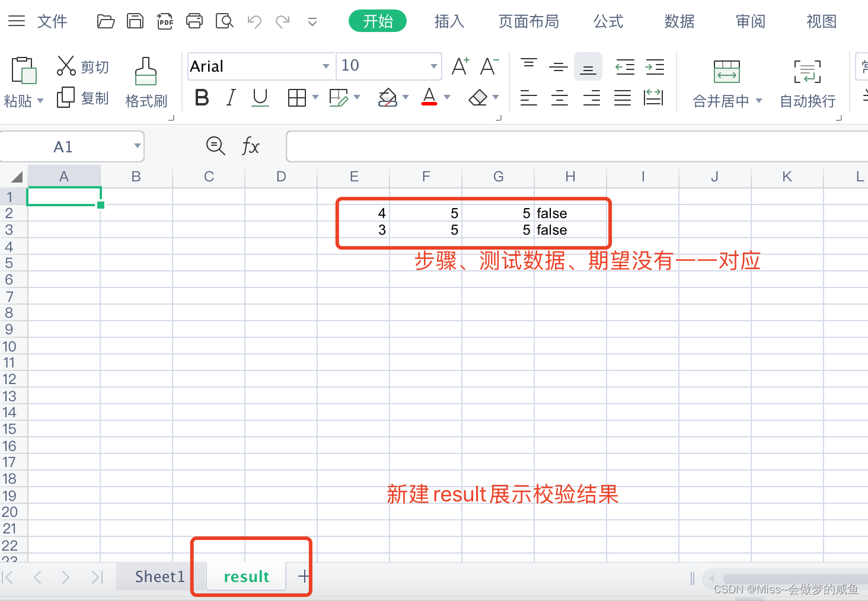The width and height of the screenshot is (868, 601).
Task: Select the format painter brush
Action: tap(146, 71)
